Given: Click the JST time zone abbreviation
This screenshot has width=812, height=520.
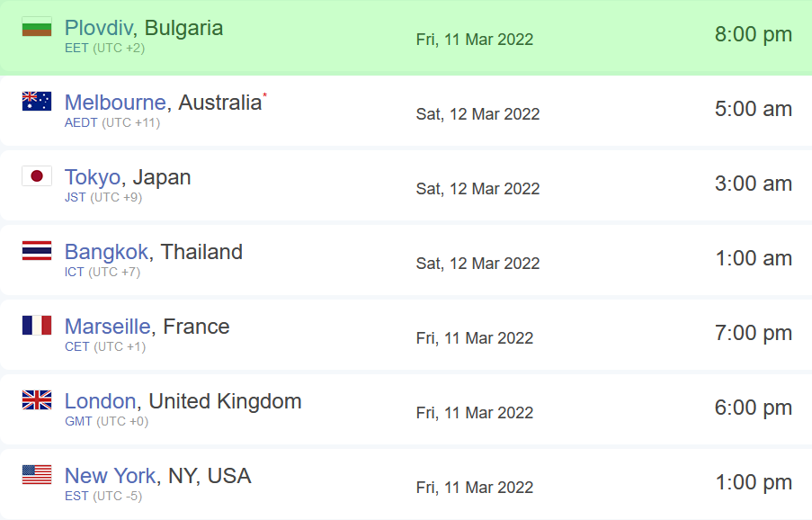Looking at the screenshot, I should [x=76, y=197].
